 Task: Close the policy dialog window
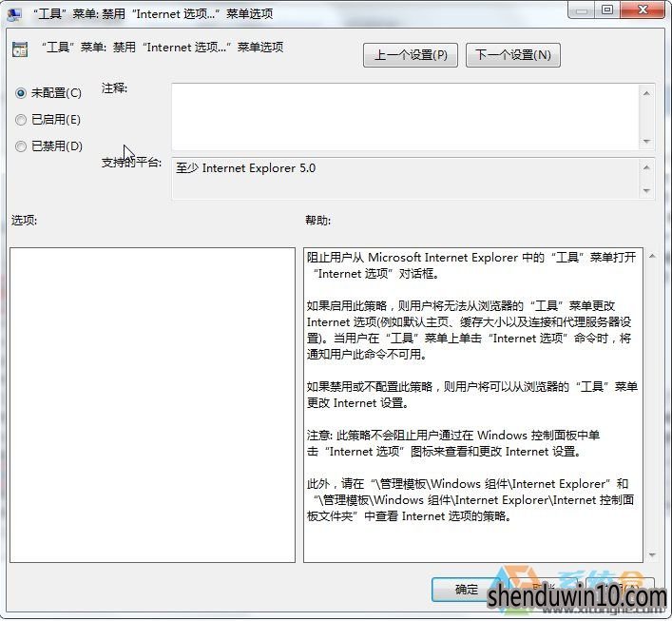(x=643, y=10)
